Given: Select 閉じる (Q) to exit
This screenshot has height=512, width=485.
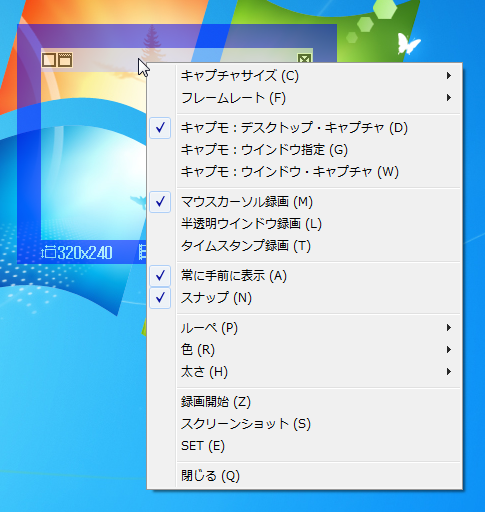Looking at the screenshot, I should (x=304, y=476).
